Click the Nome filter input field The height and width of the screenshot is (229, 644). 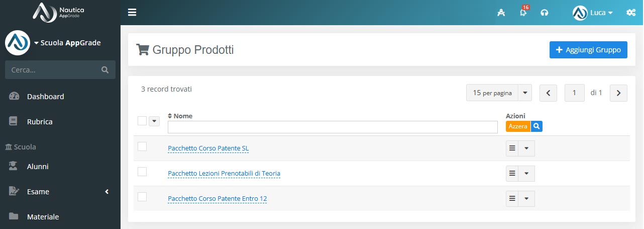[x=333, y=127]
